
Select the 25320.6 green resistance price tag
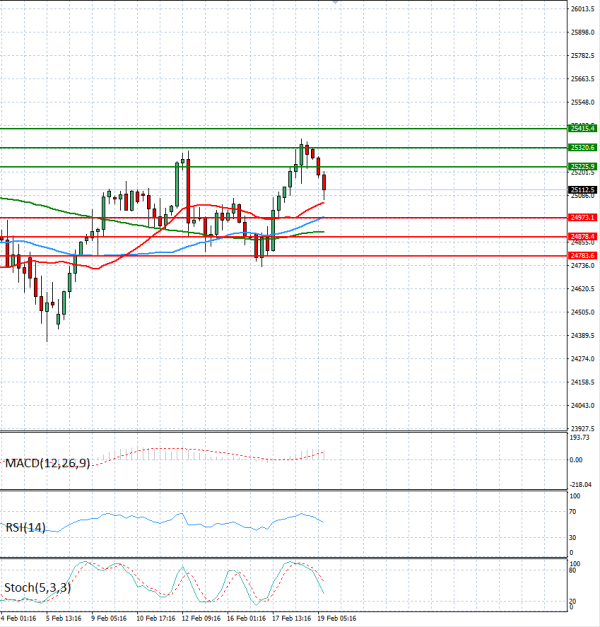click(582, 147)
